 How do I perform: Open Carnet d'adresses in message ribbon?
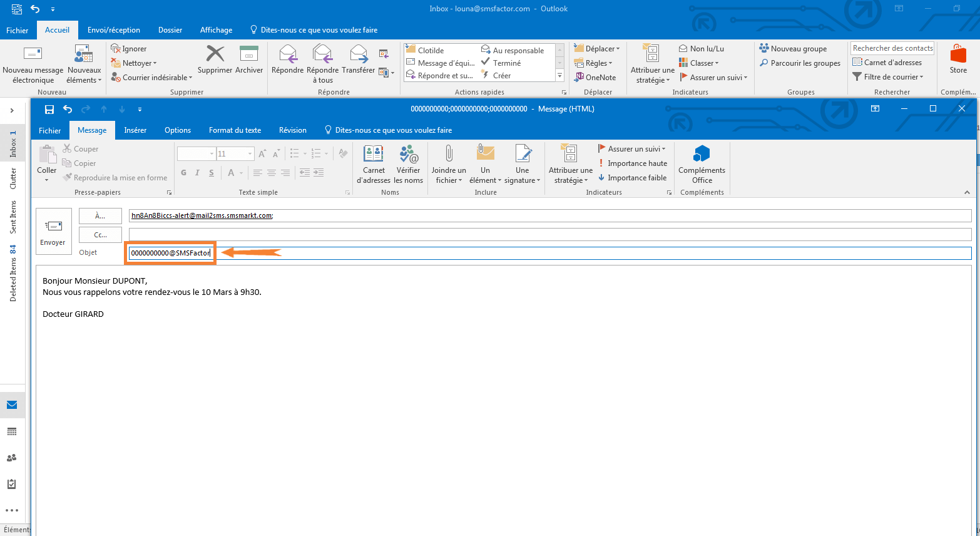[x=374, y=165]
